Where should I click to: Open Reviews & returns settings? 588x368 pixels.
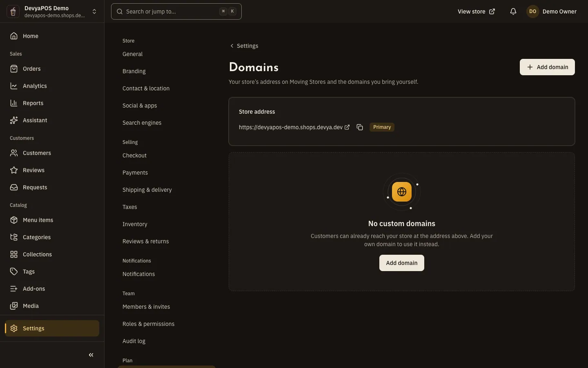(x=145, y=241)
